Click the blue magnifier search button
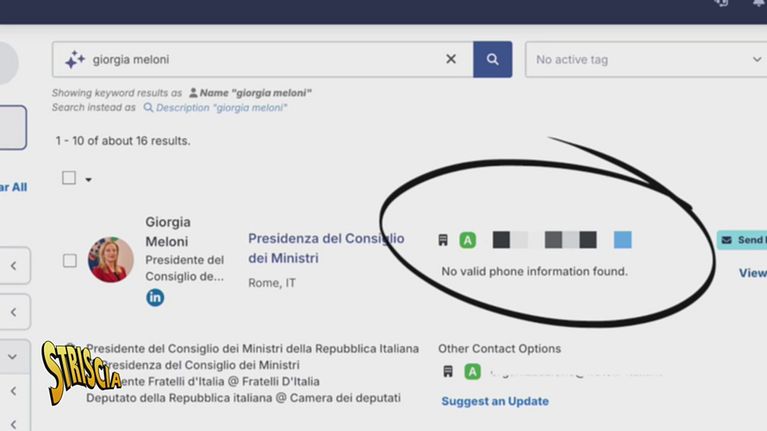 (x=492, y=59)
